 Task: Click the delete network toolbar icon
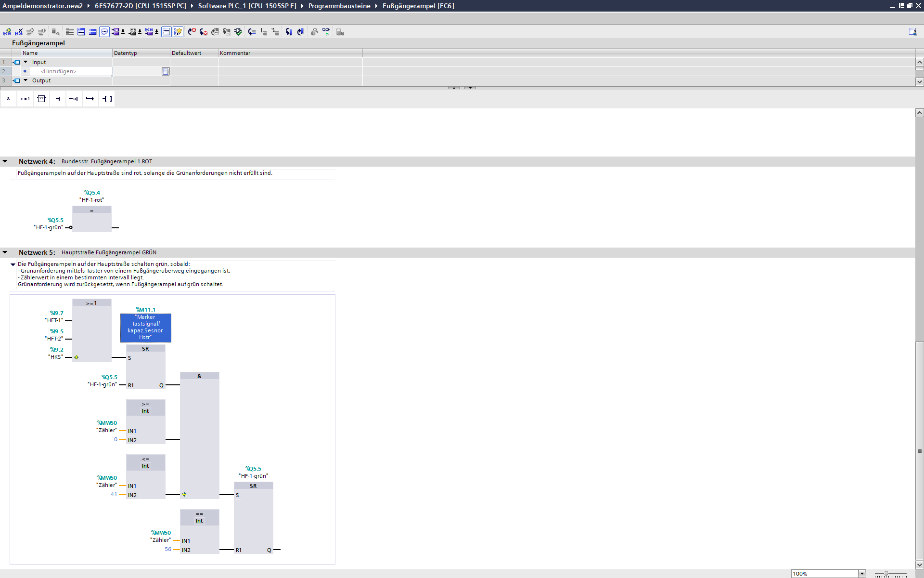19,32
